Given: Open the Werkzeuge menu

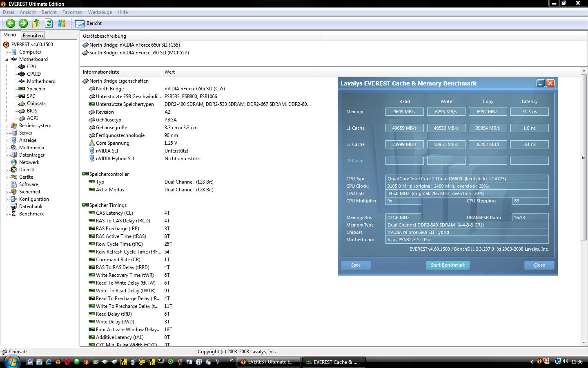Looking at the screenshot, I should (x=100, y=12).
